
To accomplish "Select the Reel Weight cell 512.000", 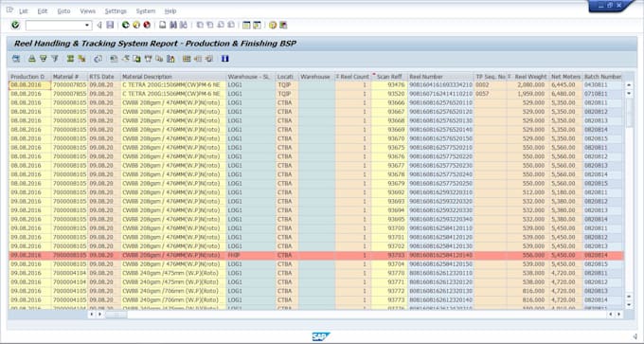I will click(x=528, y=192).
